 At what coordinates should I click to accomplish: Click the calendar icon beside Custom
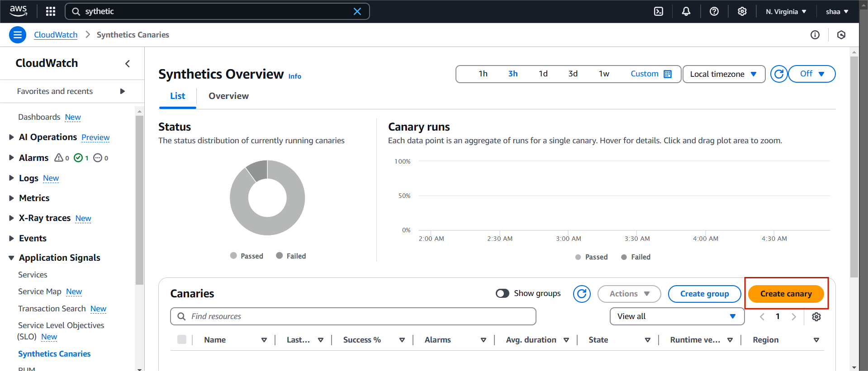(668, 74)
